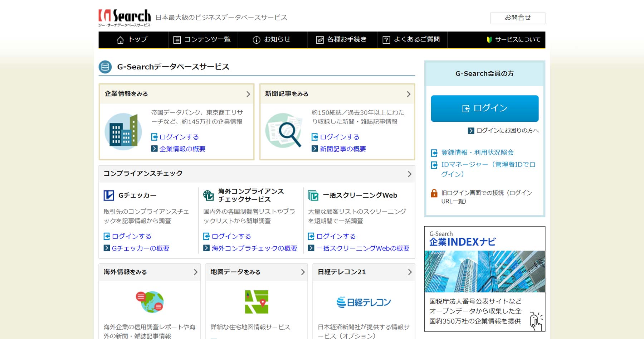644x339 pixels.
Task: Open Gチェッカーの概要 link
Action: pos(141,248)
